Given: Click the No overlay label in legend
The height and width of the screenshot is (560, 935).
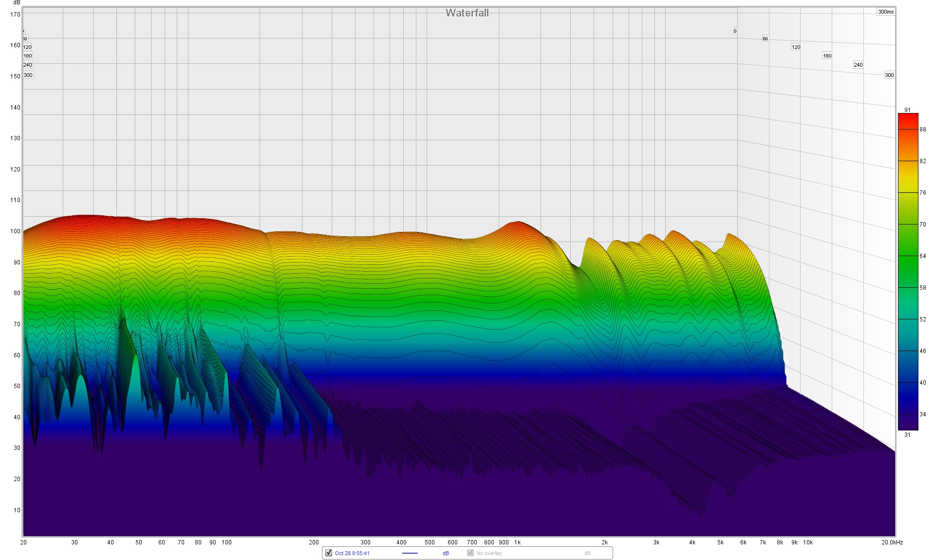Looking at the screenshot, I should (x=489, y=553).
